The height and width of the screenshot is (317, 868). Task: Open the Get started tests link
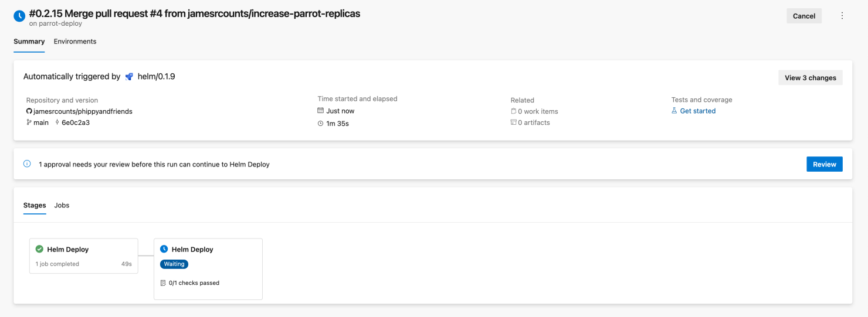(x=698, y=111)
